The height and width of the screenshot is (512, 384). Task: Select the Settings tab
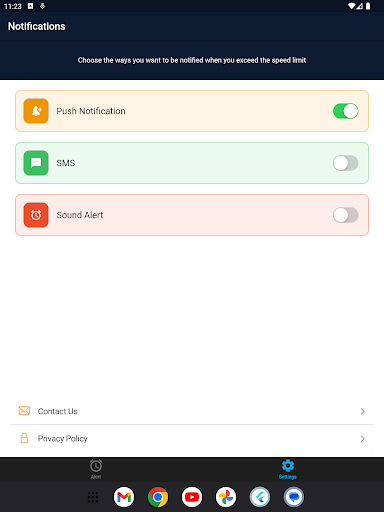[x=288, y=469]
